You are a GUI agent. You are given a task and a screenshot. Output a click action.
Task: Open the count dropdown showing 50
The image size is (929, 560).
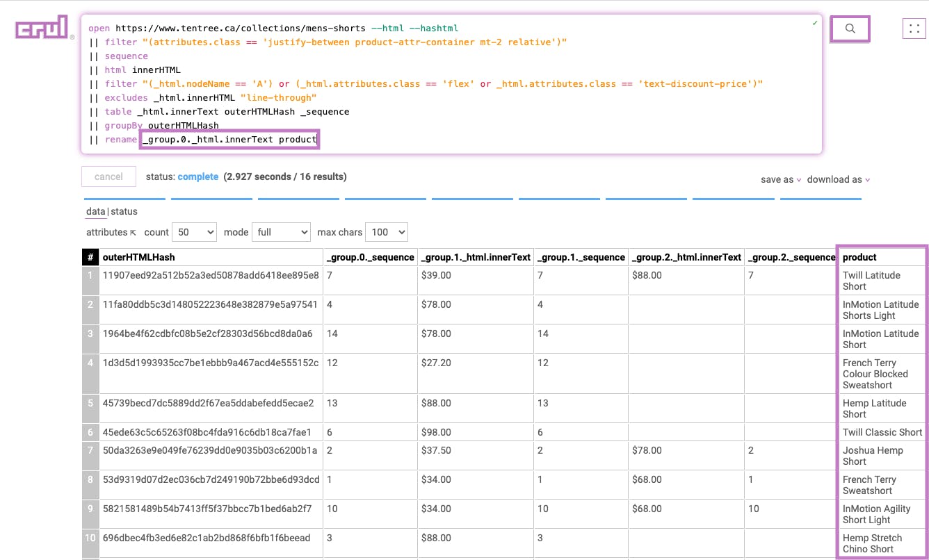coord(195,232)
